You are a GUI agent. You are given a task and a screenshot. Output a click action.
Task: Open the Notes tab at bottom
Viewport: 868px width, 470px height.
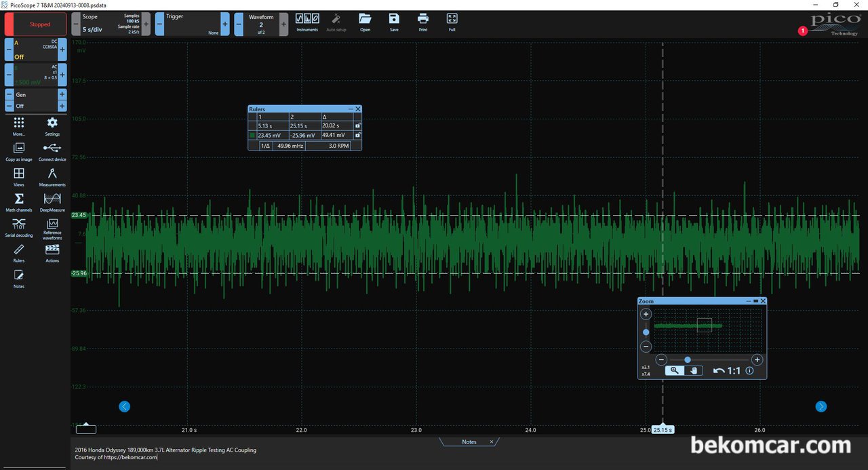(x=469, y=442)
